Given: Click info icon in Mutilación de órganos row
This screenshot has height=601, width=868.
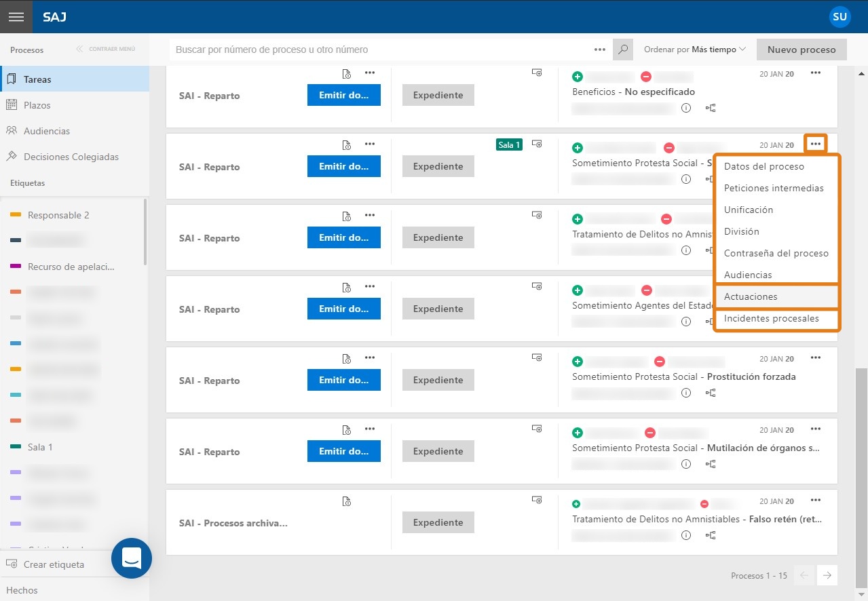Looking at the screenshot, I should [686, 464].
